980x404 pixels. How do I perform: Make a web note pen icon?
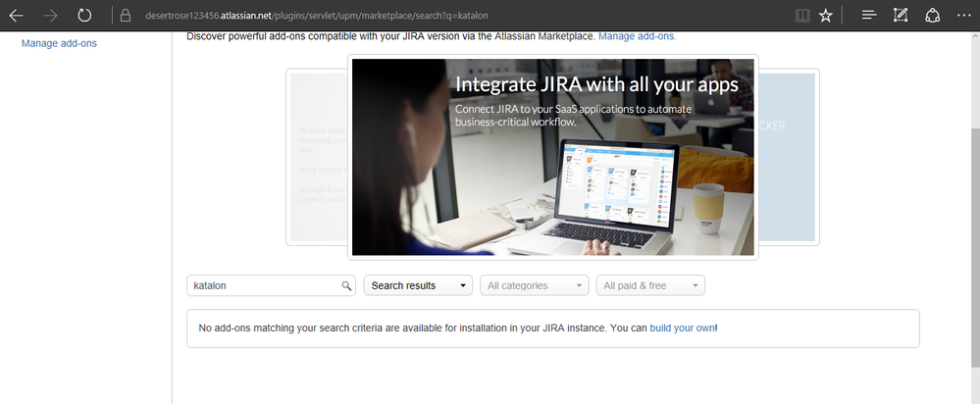pyautogui.click(x=901, y=16)
